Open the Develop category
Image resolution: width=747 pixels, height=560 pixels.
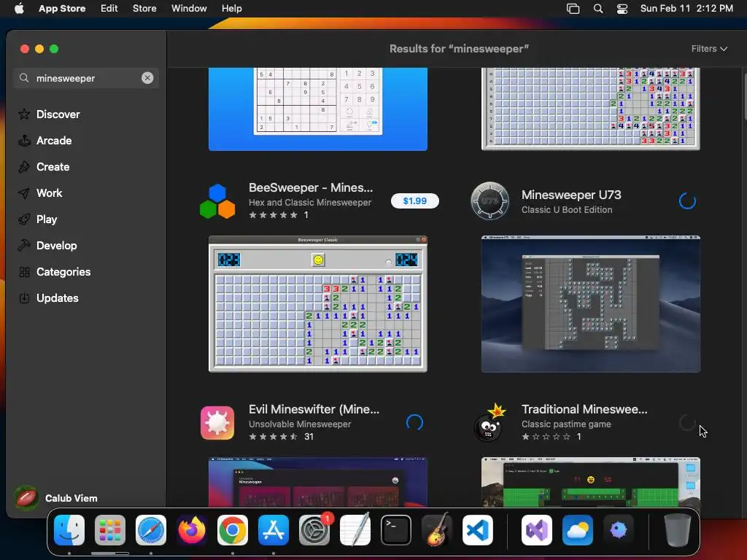(x=55, y=245)
